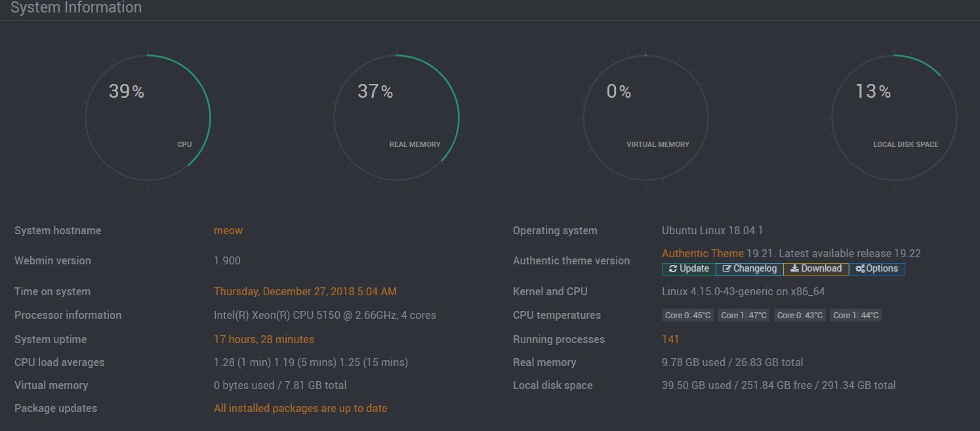980x431 pixels.
Task: Click the CPU usage gauge showing 39%
Action: pyautogui.click(x=148, y=118)
